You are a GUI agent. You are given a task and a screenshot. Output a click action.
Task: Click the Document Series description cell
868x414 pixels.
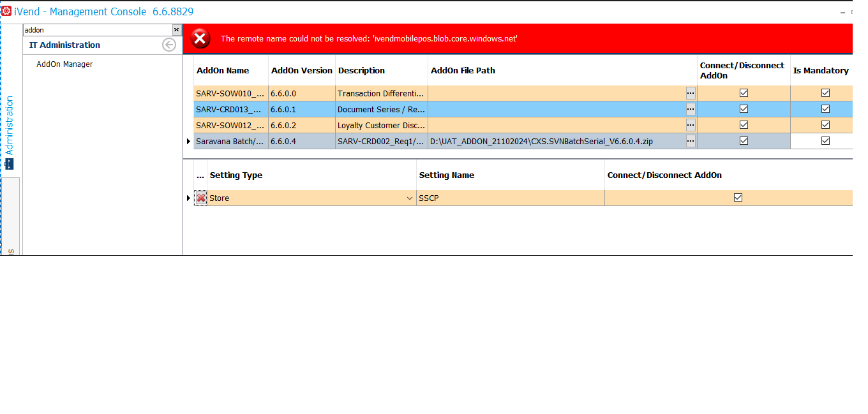coord(382,109)
